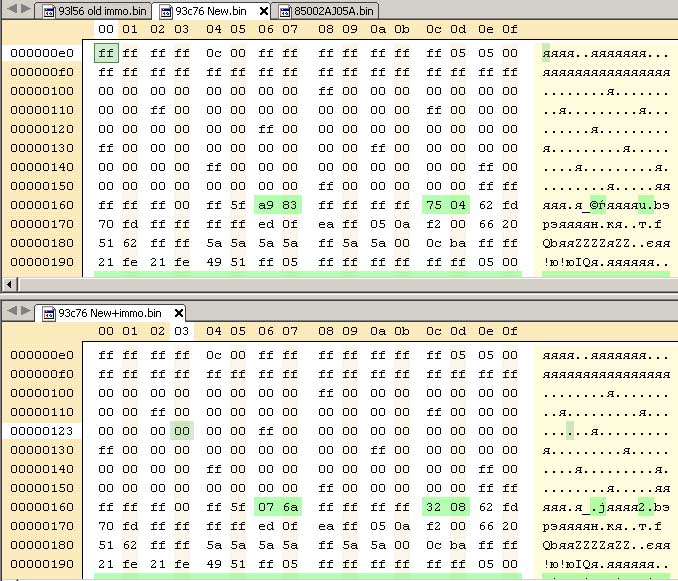Close the 93c76 New.bin tab

263,12
